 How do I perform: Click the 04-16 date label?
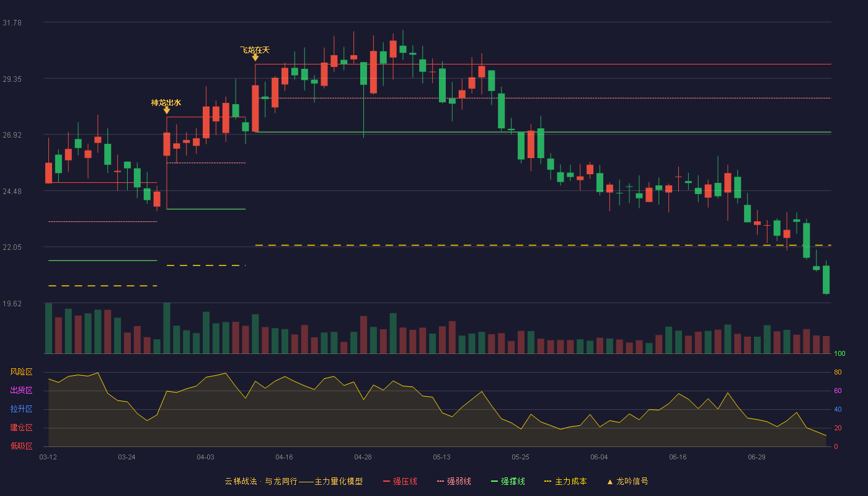(x=284, y=457)
